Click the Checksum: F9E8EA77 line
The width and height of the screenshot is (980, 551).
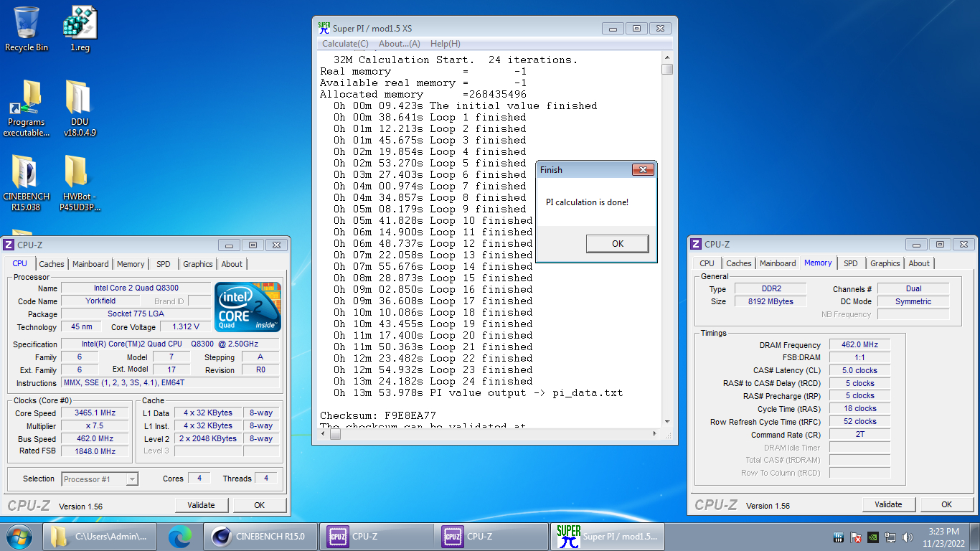coord(377,415)
